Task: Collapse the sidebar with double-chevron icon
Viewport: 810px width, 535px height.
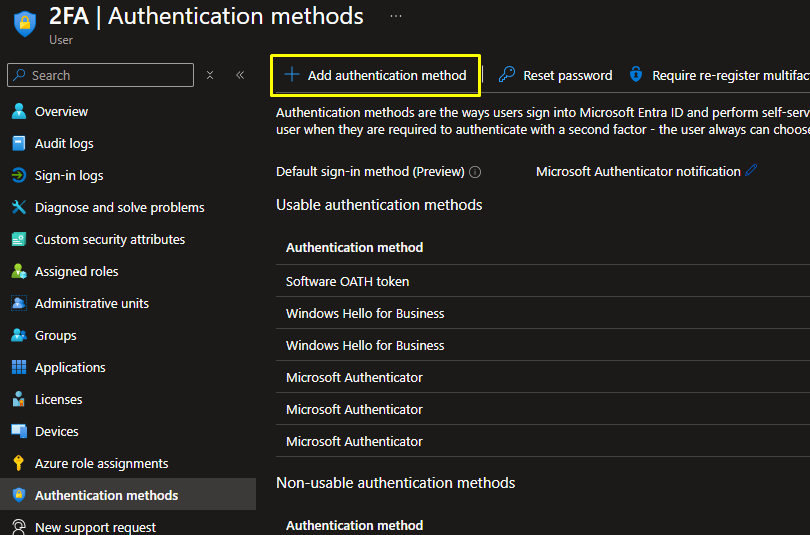Action: point(240,75)
